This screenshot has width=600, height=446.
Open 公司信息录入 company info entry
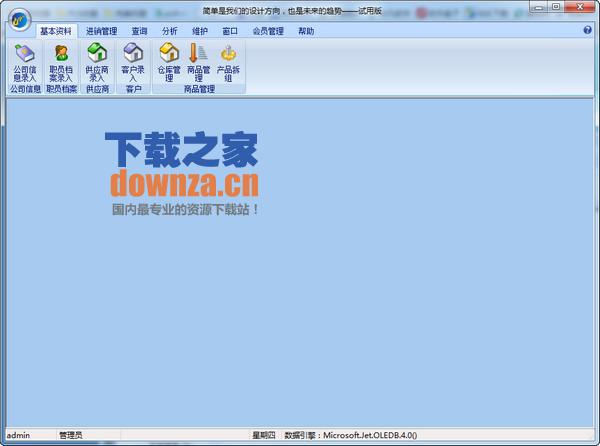click(x=25, y=63)
